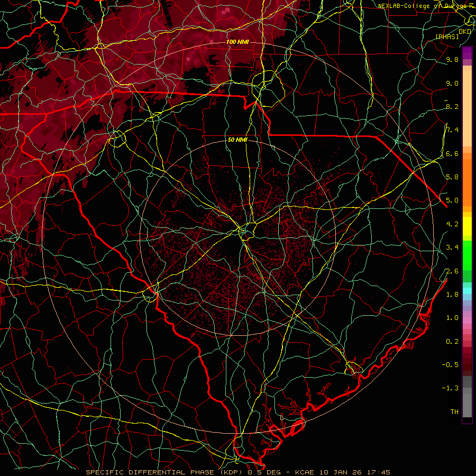Select the 7.4 legend value
The image size is (476, 476).
click(x=452, y=130)
